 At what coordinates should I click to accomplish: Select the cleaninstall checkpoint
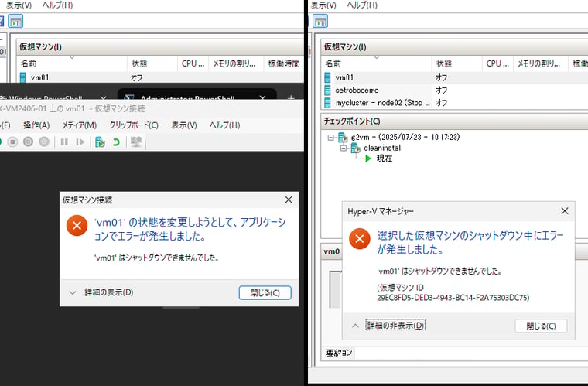click(383, 148)
